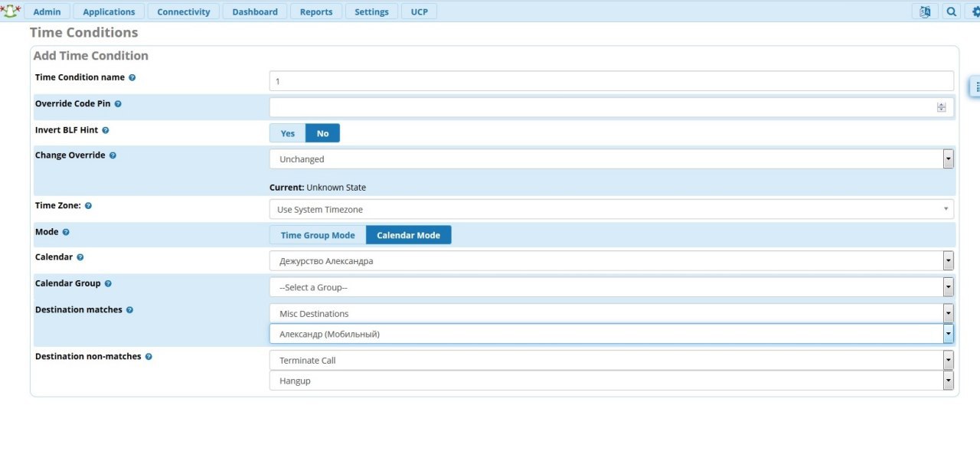The width and height of the screenshot is (980, 451).
Task: Open the settings gear icon
Action: (x=975, y=11)
